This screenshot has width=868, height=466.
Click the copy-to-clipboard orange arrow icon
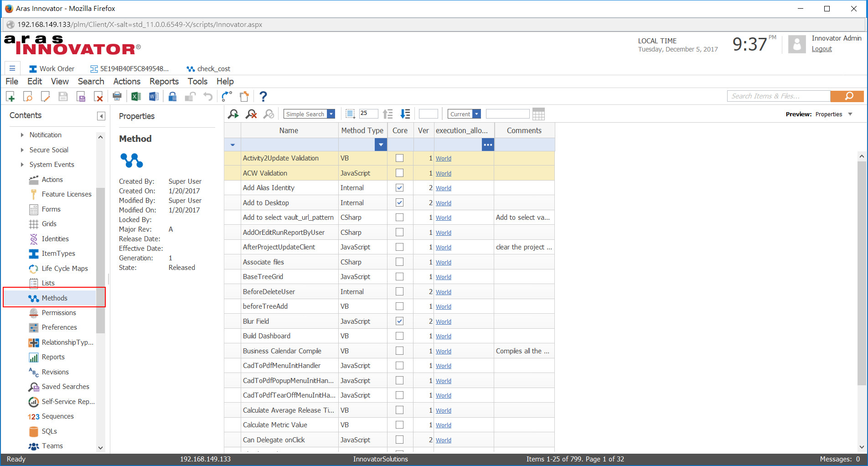244,96
